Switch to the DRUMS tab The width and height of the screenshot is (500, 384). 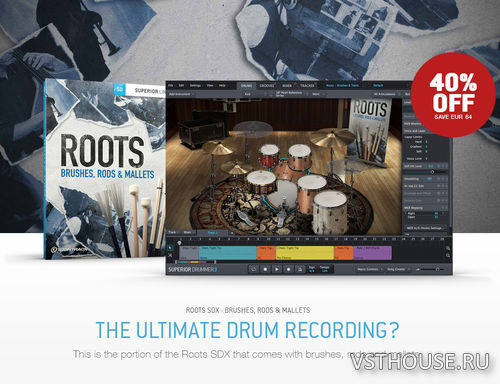(x=246, y=86)
